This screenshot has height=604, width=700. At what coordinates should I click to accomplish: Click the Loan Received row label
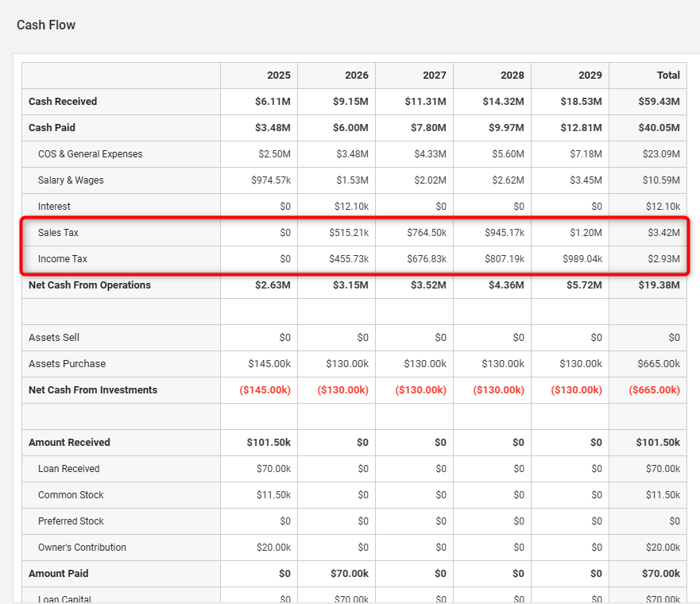[68, 469]
